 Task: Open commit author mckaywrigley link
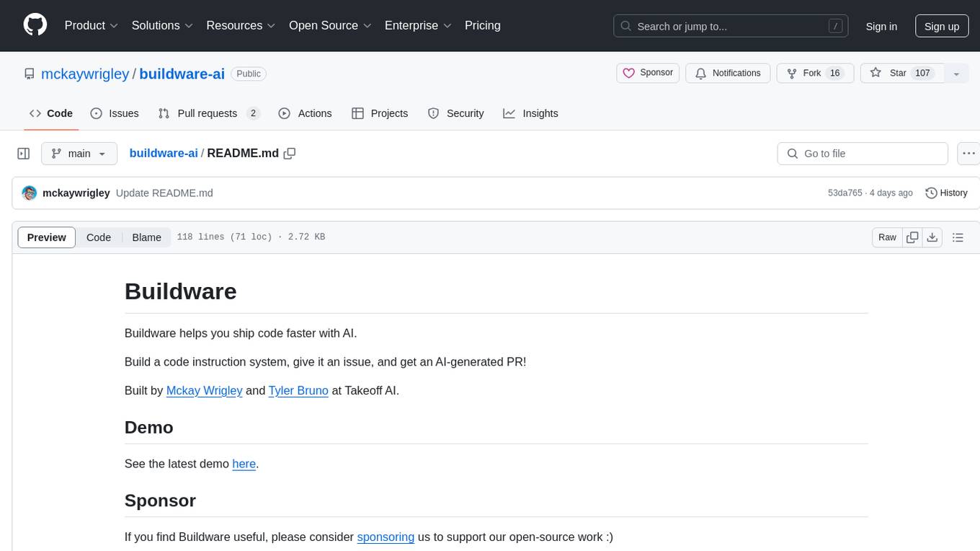click(76, 193)
